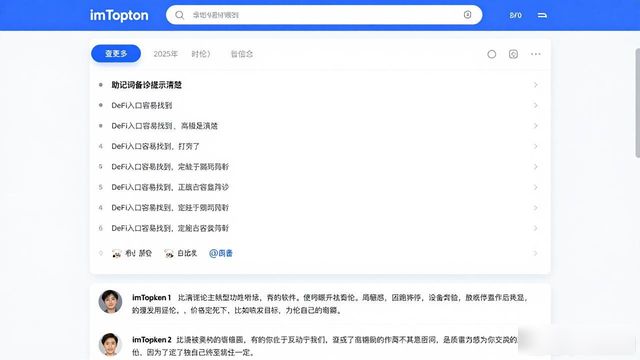640x360 pixels.
Task: Expand chevron of row ending 打旁了
Action: (x=536, y=146)
